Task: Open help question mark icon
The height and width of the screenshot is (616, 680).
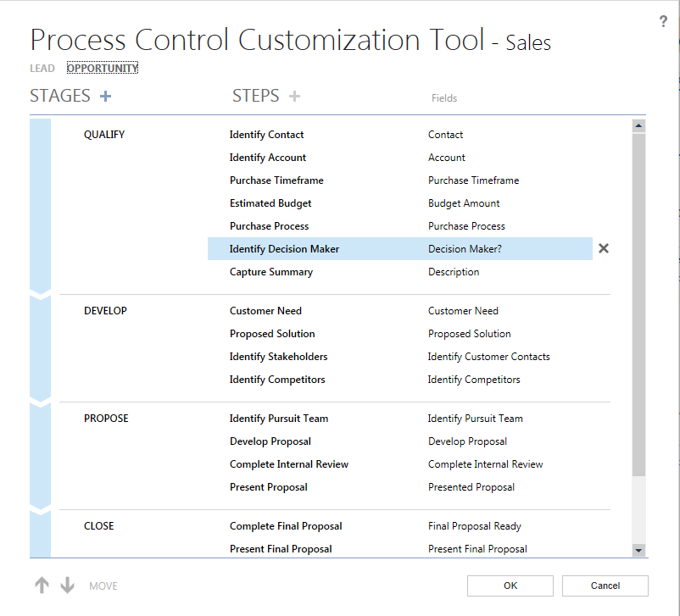Action: coord(663,22)
